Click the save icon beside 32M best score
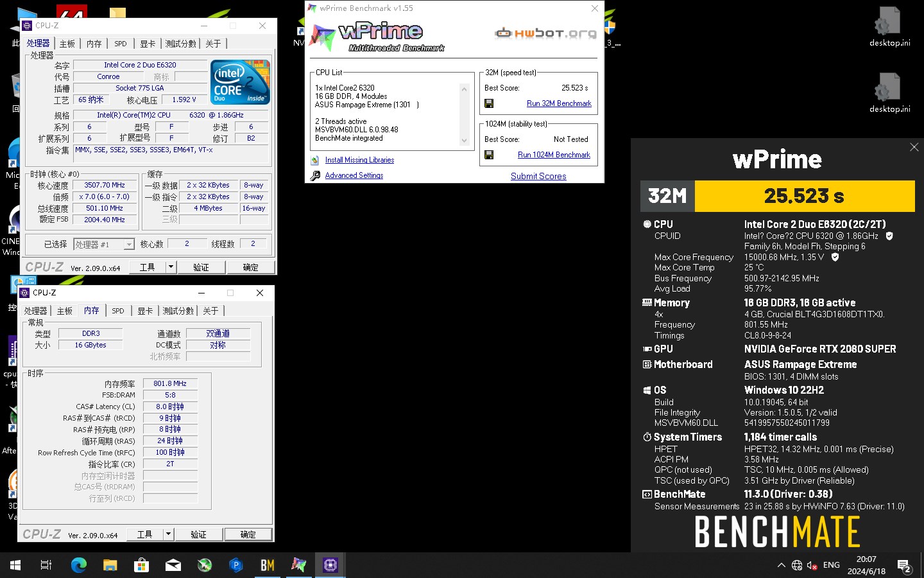The height and width of the screenshot is (578, 924). (489, 103)
